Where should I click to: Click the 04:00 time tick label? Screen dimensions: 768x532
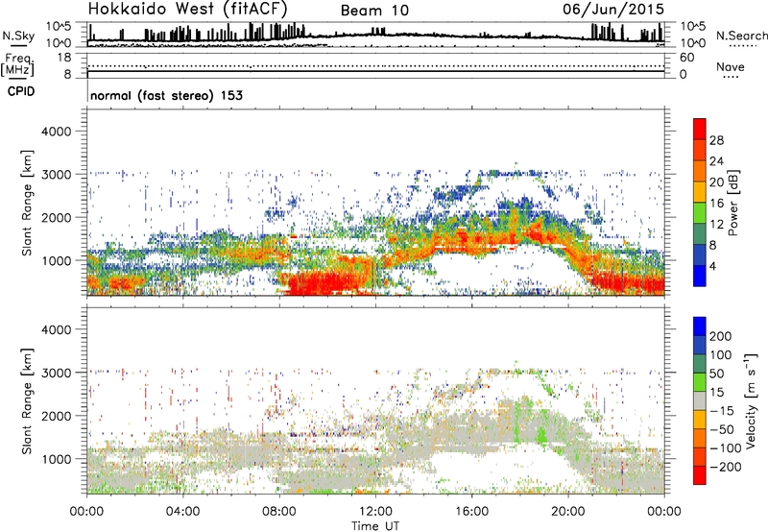182,512
